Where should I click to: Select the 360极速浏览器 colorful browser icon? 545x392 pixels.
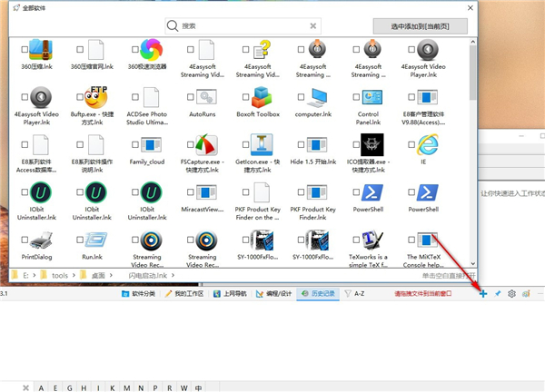pyautogui.click(x=151, y=50)
